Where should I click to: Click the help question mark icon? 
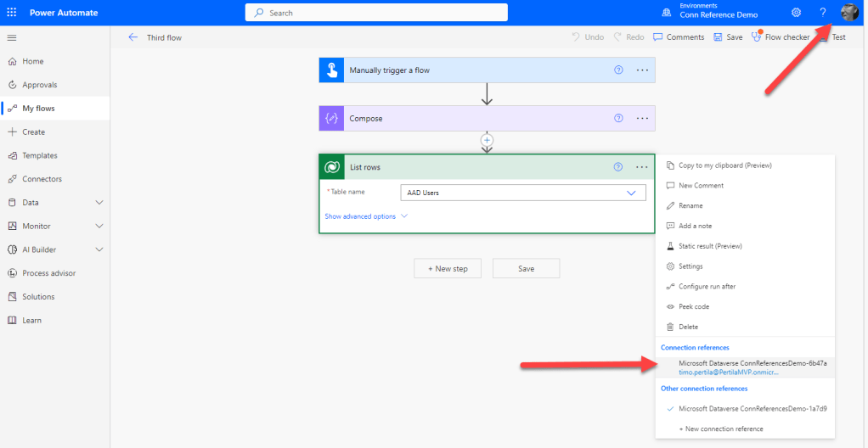pyautogui.click(x=822, y=13)
